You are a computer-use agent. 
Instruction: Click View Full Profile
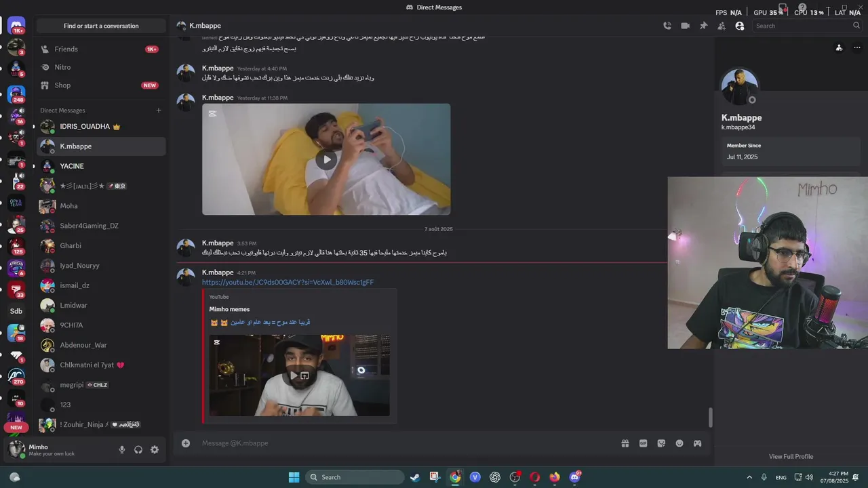pos(791,456)
